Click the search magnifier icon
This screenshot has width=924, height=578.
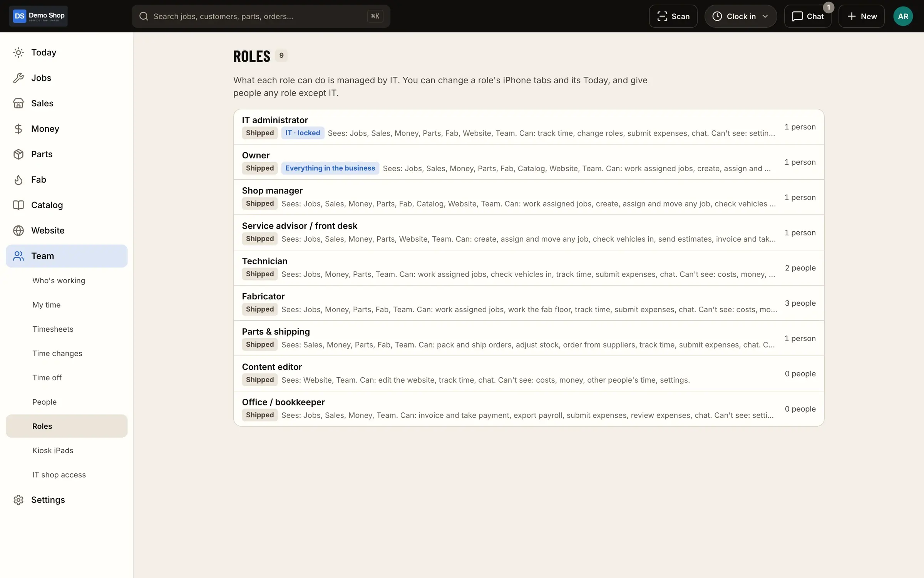coord(144,16)
